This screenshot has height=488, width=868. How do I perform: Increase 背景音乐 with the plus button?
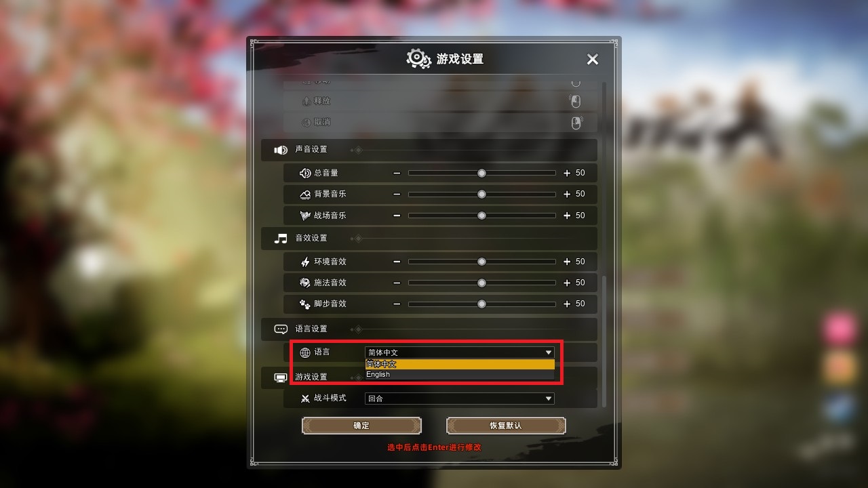(x=567, y=194)
